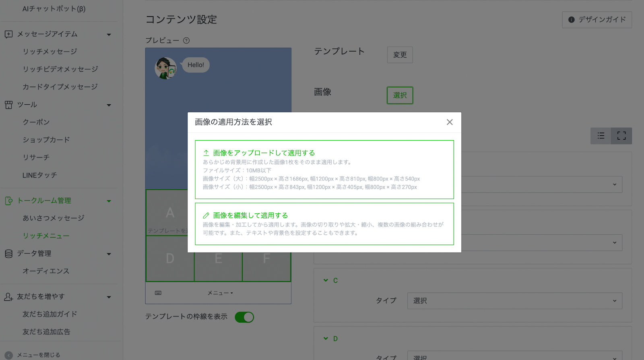Close the 画像の適用方法を選択 dialog
Screen dimensions: 644x360
[450, 122]
